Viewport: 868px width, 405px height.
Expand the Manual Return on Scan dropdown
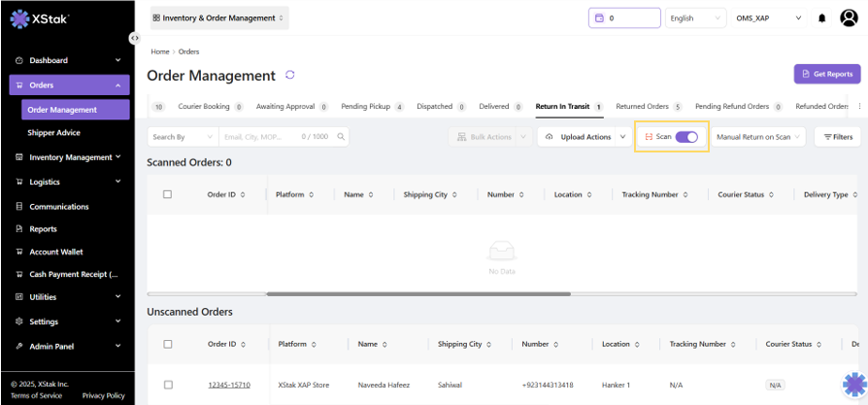tap(758, 137)
